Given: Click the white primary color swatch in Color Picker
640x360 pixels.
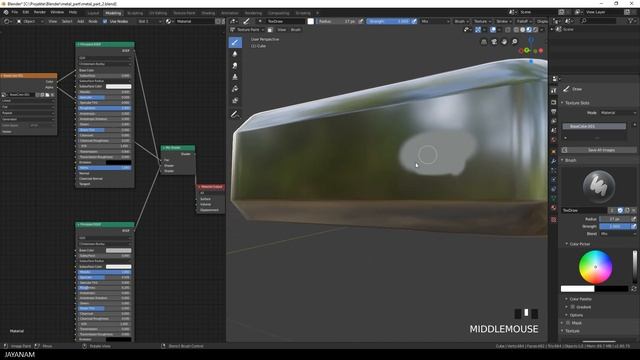Looking at the screenshot, I should pos(578,289).
